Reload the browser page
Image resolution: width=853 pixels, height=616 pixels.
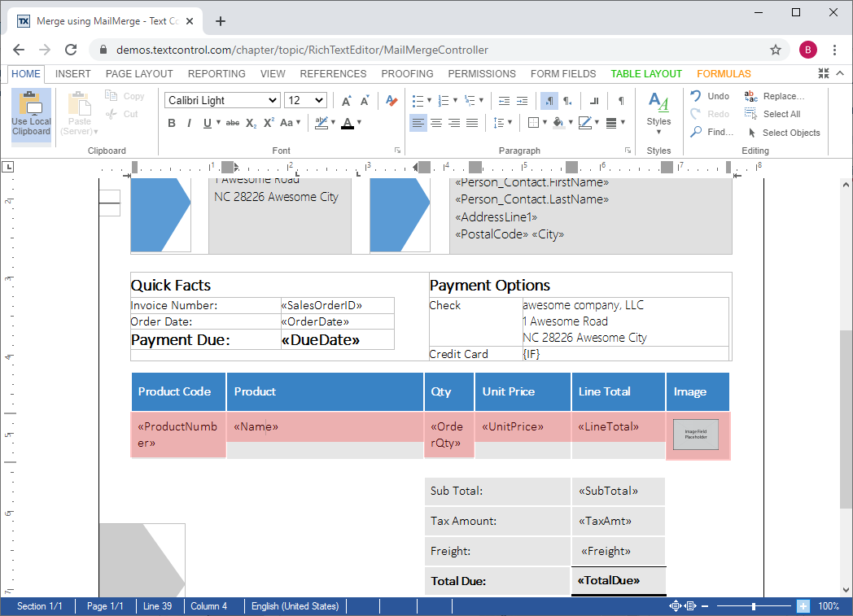71,50
